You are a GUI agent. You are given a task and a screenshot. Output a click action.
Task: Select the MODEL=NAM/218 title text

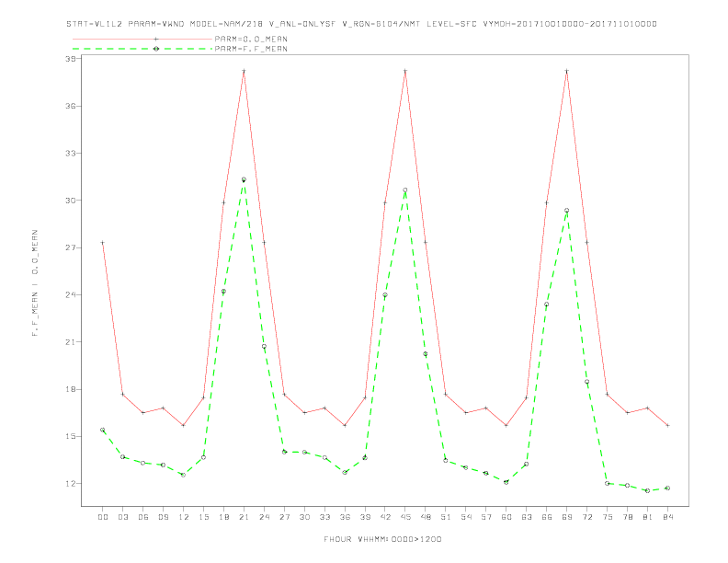coord(226,24)
